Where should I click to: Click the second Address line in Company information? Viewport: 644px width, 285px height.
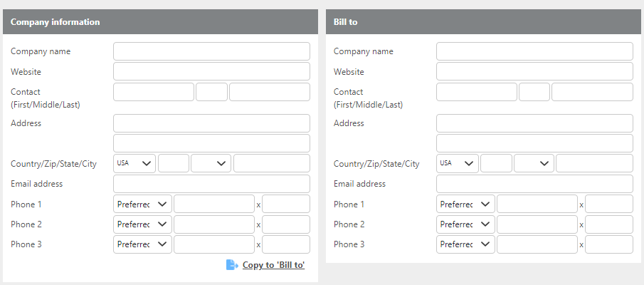point(211,143)
